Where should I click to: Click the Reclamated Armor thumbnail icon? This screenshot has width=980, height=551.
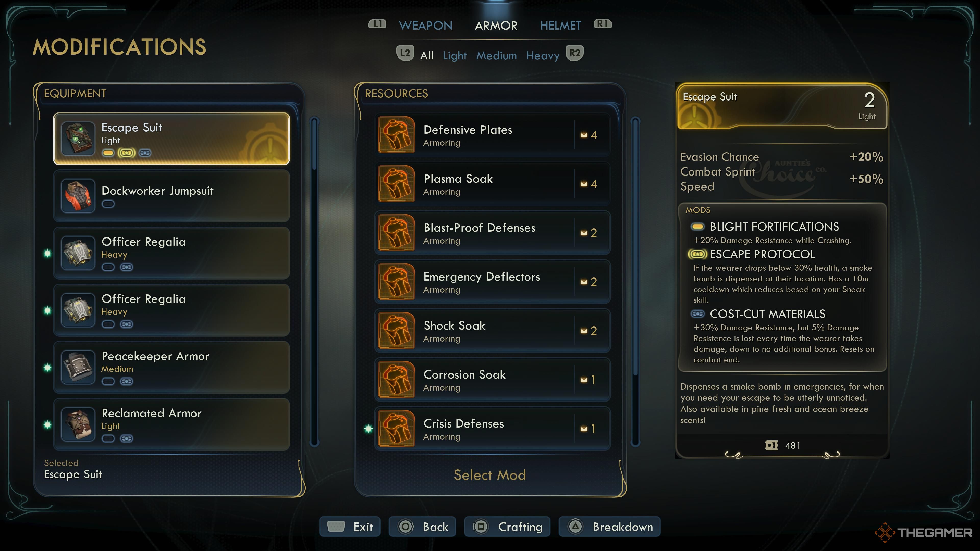tap(78, 424)
